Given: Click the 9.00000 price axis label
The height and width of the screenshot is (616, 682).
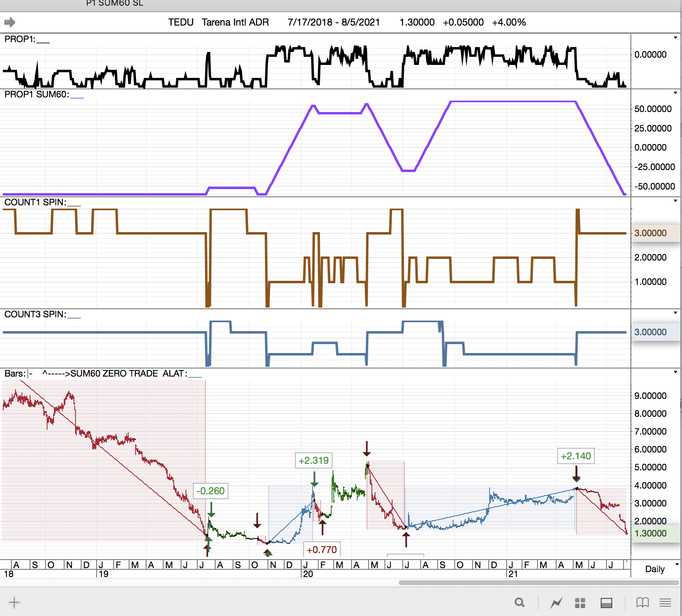Looking at the screenshot, I should 650,396.
